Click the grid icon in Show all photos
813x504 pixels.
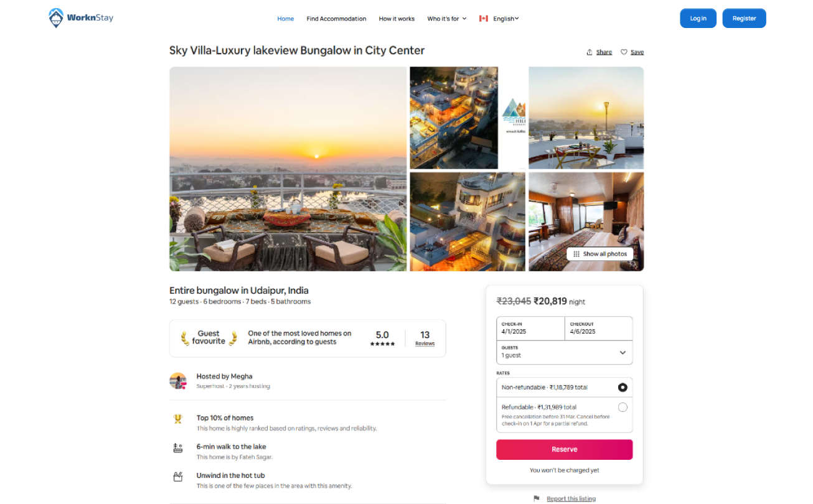pyautogui.click(x=576, y=254)
